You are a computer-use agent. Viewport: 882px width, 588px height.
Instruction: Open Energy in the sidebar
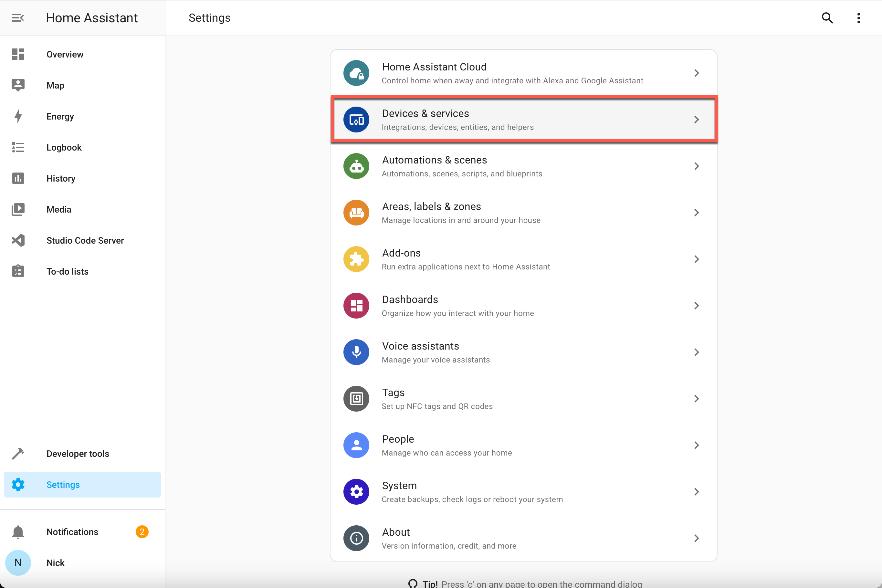click(60, 117)
